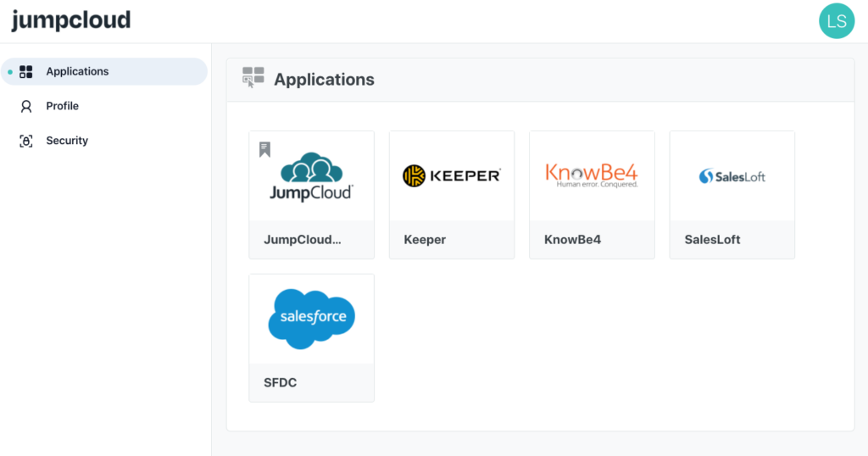Click the Applications panel header icon

pos(253,78)
